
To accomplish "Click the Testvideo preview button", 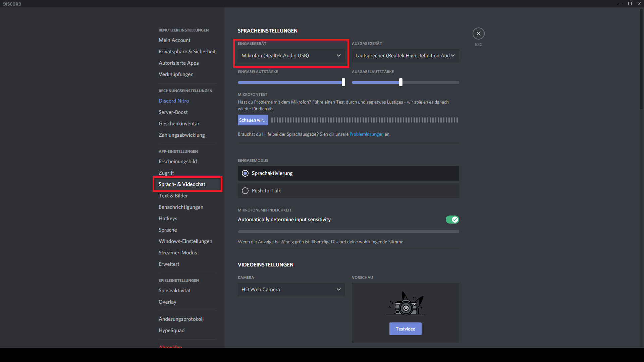I will tap(405, 329).
